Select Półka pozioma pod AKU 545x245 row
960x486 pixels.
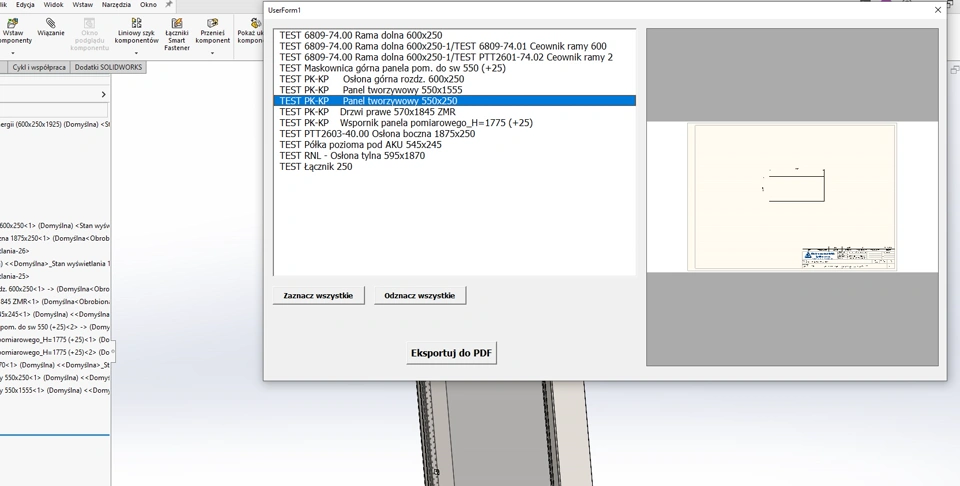[x=454, y=145]
